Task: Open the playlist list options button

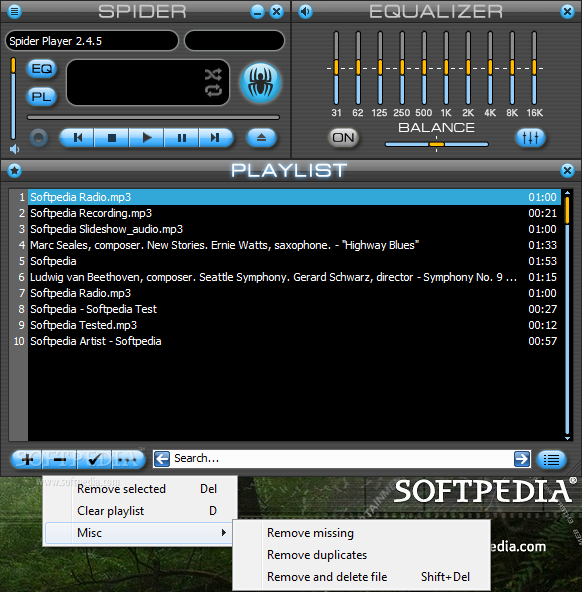Action: (551, 459)
